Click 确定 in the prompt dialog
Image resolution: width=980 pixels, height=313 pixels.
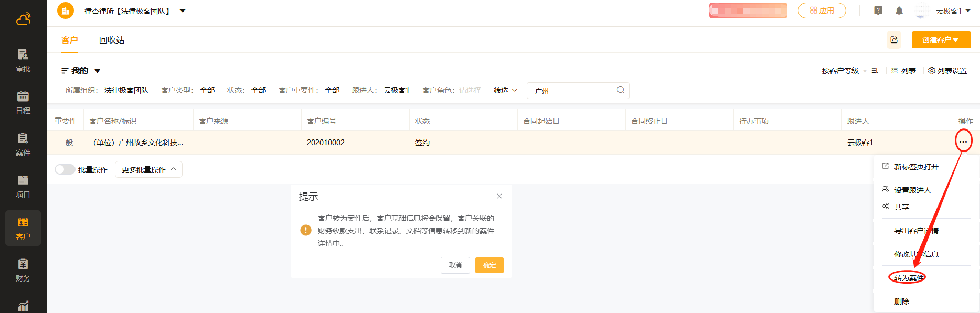click(489, 265)
